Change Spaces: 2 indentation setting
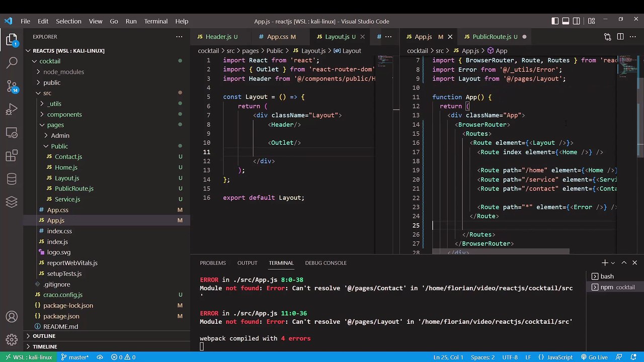 (x=482, y=357)
